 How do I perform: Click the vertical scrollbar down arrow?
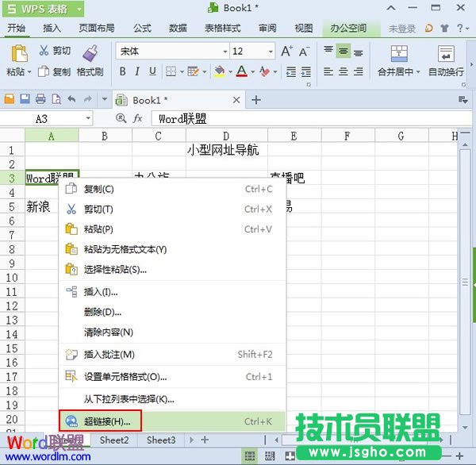click(465, 427)
